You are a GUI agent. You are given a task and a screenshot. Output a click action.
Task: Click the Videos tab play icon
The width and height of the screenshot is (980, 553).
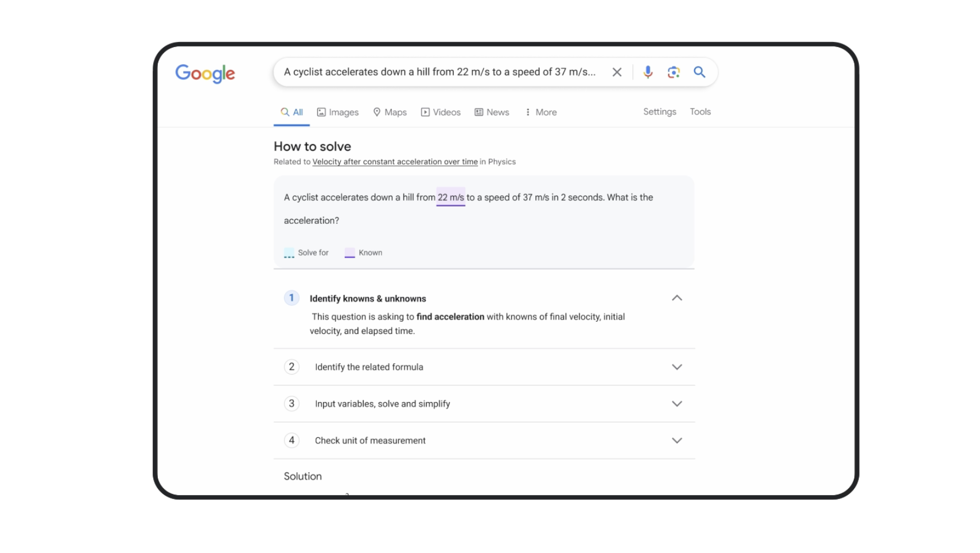pyautogui.click(x=425, y=112)
